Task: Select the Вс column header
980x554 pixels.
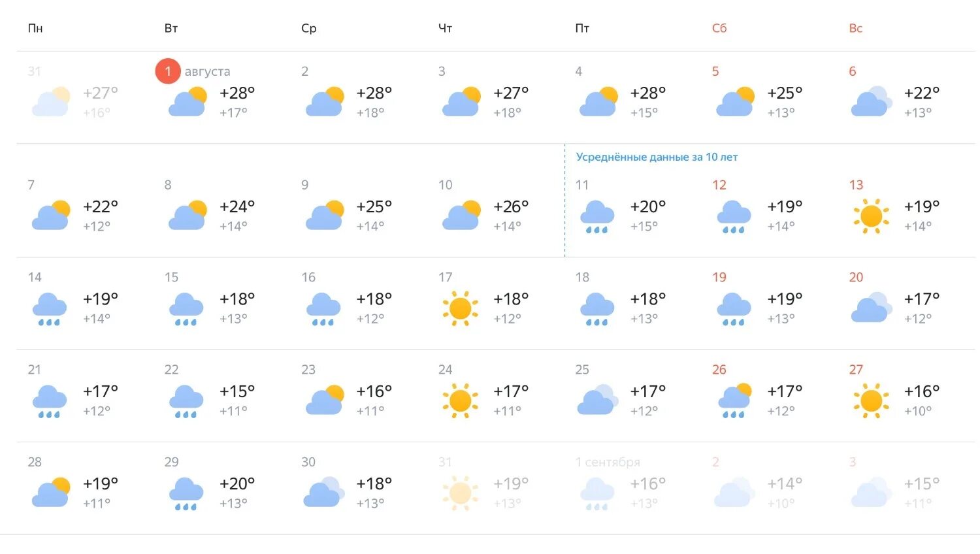Action: pyautogui.click(x=856, y=28)
